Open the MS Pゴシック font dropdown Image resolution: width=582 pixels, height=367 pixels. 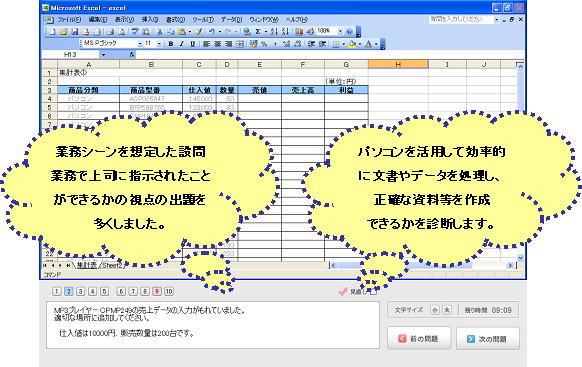click(140, 44)
